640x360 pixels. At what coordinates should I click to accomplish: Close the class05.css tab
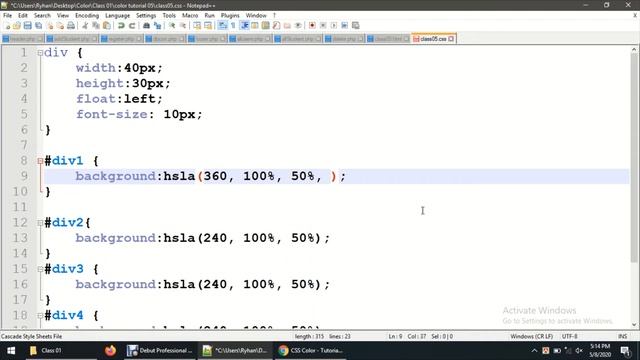tap(451, 39)
